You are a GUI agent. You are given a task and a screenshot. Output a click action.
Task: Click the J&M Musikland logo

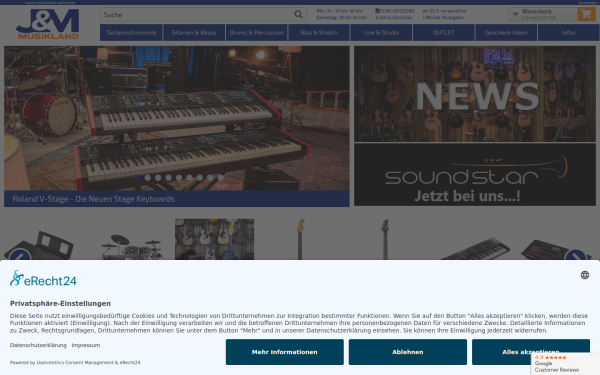point(47,24)
